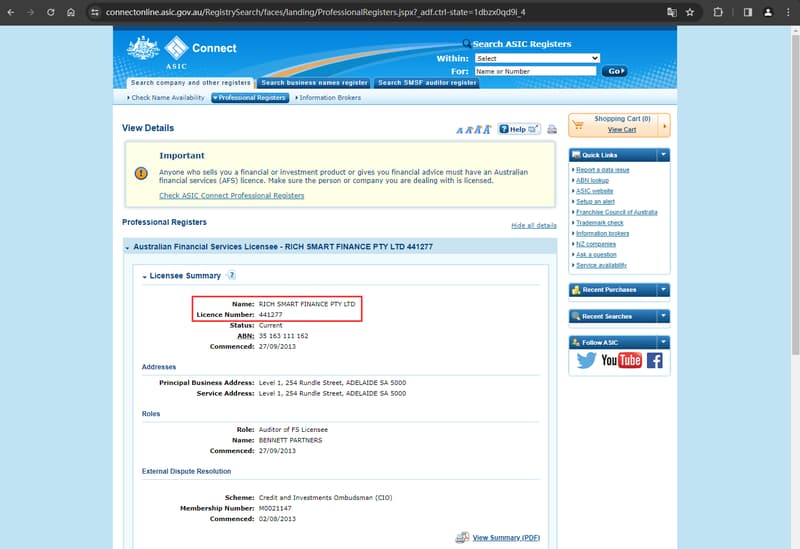Expand the Shopping Cart side arrow

click(664, 126)
